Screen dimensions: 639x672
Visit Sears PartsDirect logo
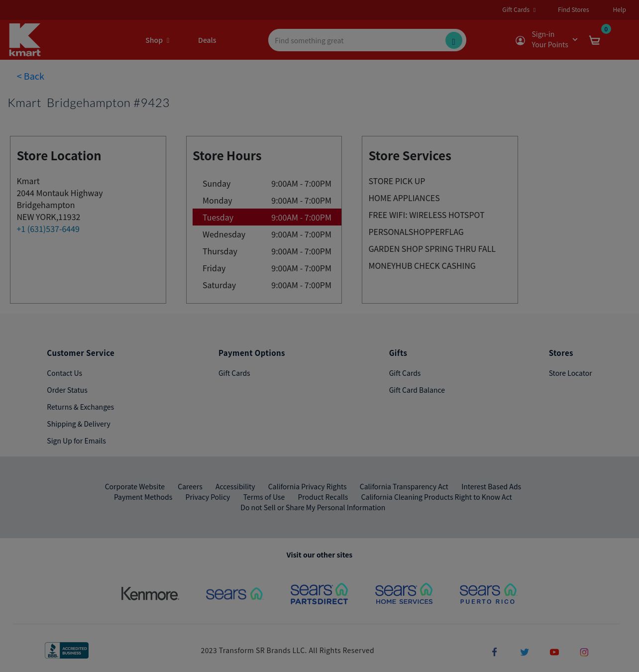coord(319,593)
